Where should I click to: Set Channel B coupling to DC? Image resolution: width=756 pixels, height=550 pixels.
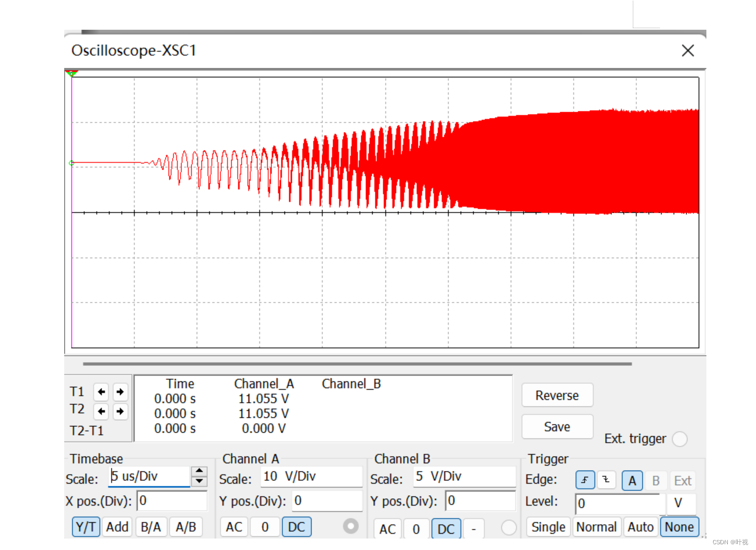tap(446, 529)
